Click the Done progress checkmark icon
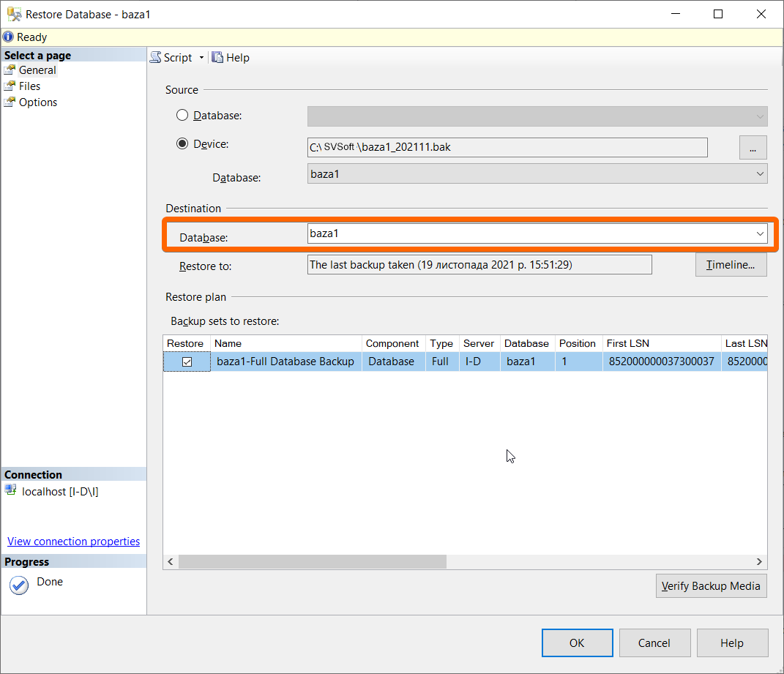 [x=19, y=585]
